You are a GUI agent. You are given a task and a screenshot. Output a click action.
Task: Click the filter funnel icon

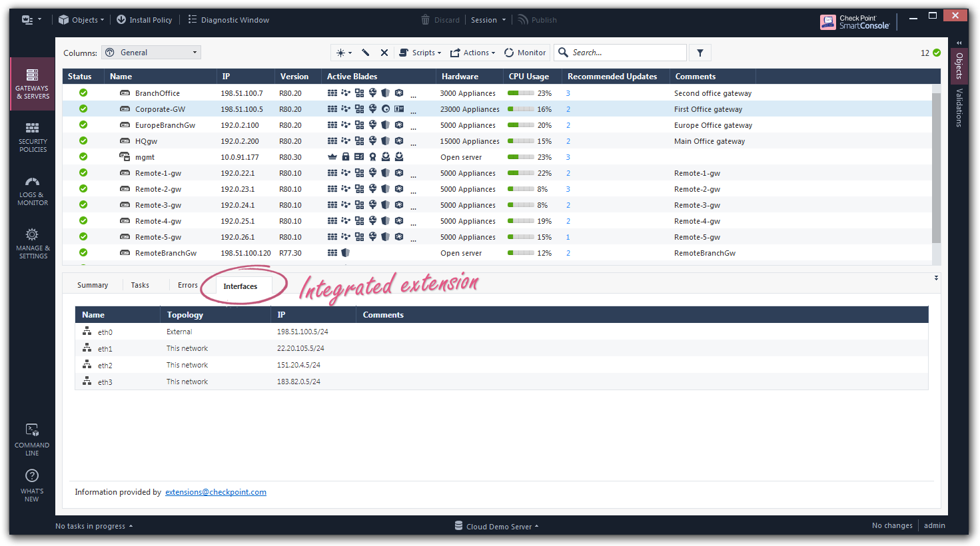pos(700,53)
